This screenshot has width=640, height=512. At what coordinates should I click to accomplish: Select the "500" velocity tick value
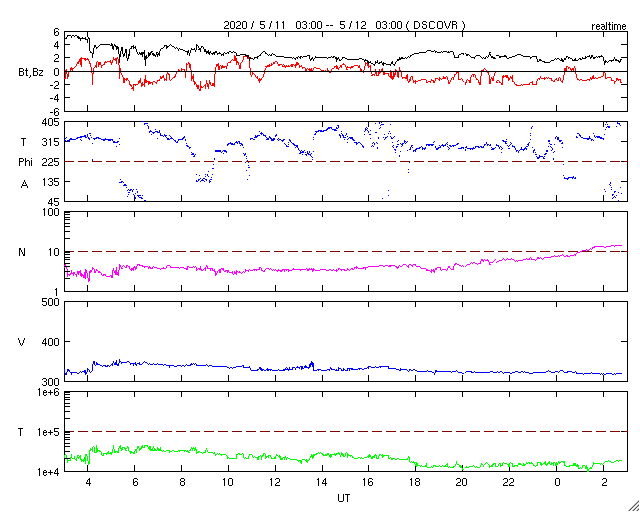[51, 302]
